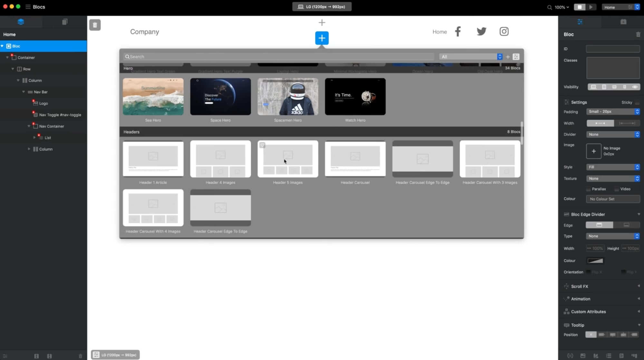Open the image Style Fill dropdown
Screen dimensions: 644x360
point(613,167)
